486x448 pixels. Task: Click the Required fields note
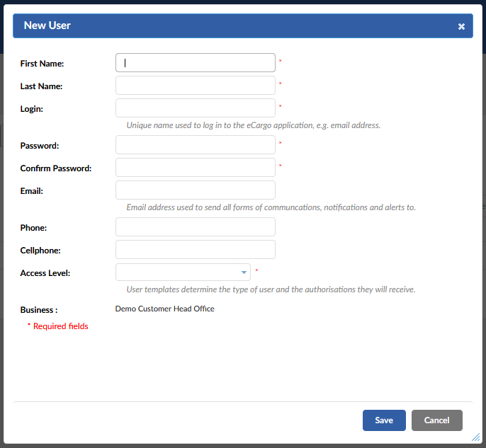(58, 326)
